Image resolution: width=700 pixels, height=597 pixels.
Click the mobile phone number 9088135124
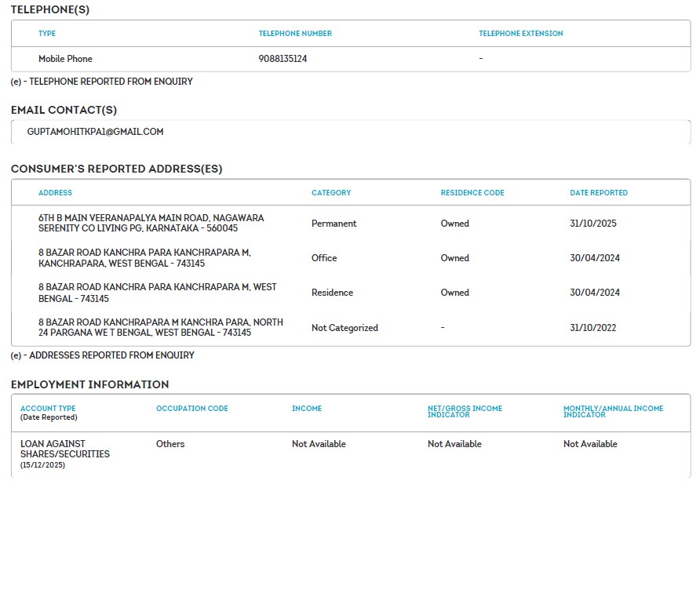(x=283, y=59)
